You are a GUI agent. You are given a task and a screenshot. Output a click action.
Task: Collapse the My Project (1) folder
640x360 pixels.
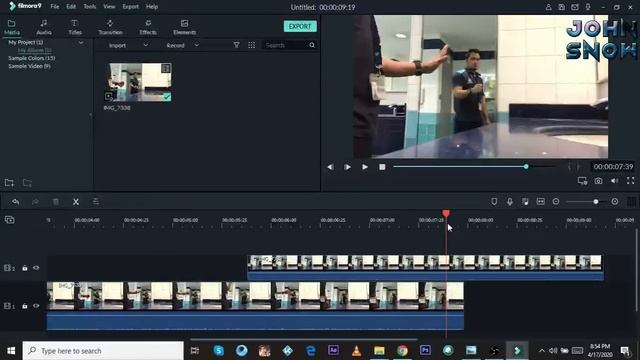tap(81, 42)
